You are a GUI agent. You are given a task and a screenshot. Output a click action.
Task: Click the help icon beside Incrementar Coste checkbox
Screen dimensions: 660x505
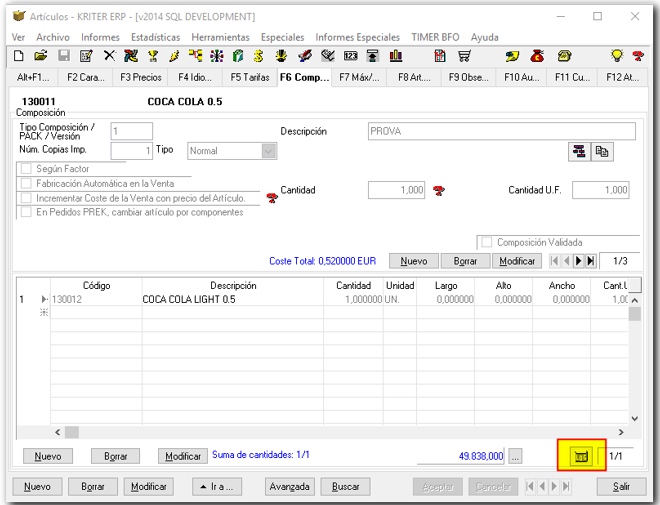[x=272, y=197]
